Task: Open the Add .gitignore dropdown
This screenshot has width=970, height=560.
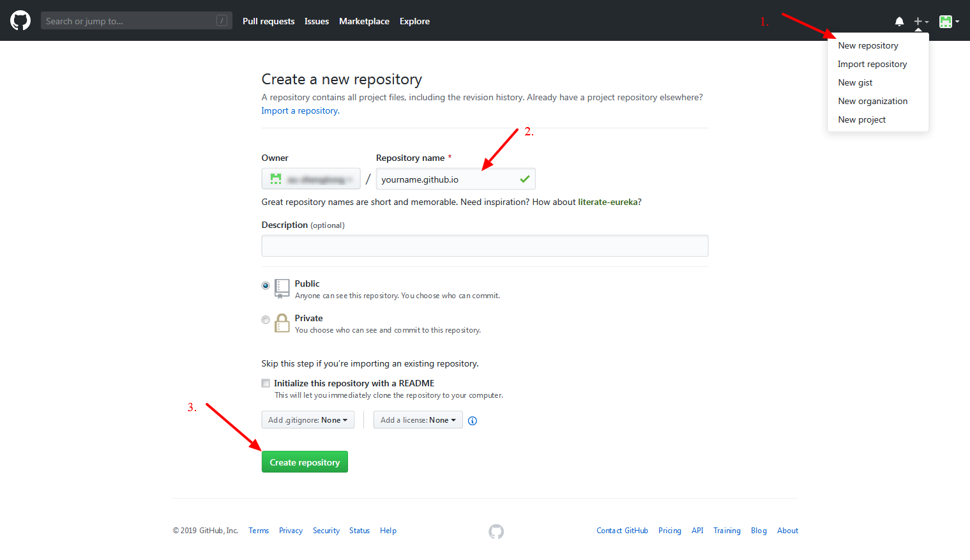Action: click(308, 420)
